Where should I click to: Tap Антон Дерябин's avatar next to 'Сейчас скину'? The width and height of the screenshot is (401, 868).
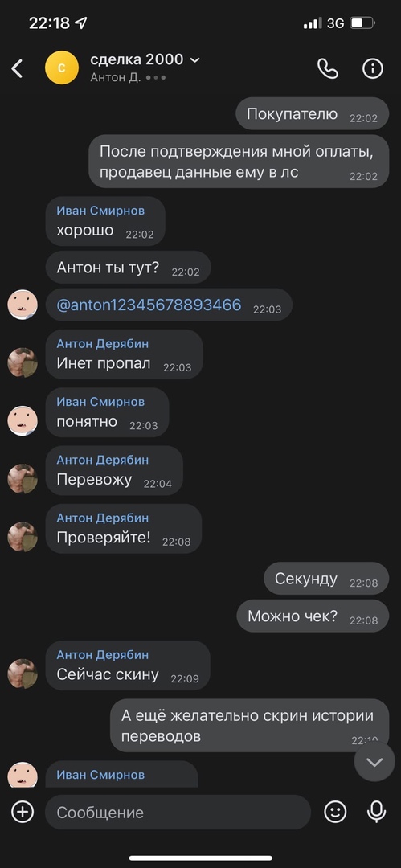coord(23,674)
